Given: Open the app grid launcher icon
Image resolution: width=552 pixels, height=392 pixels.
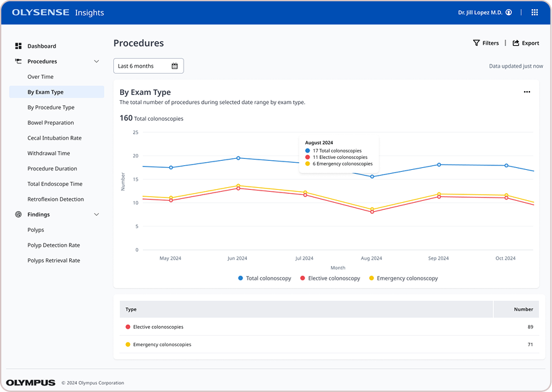Looking at the screenshot, I should [535, 12].
